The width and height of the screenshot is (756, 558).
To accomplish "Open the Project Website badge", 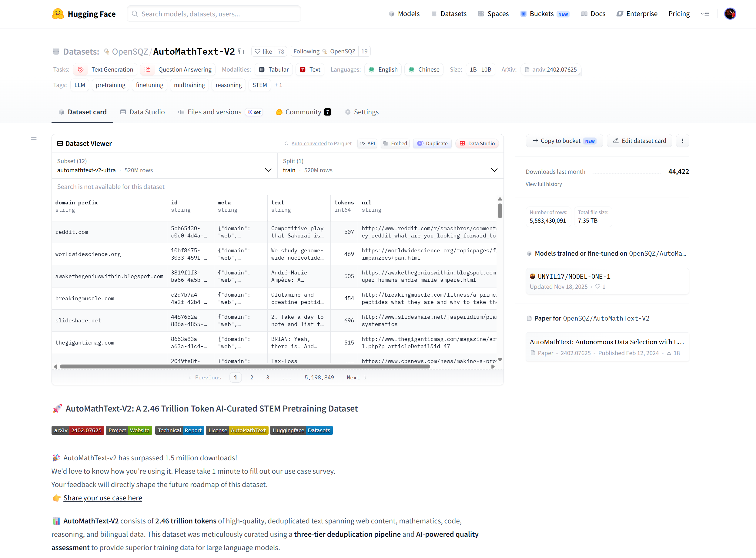I will 129,430.
